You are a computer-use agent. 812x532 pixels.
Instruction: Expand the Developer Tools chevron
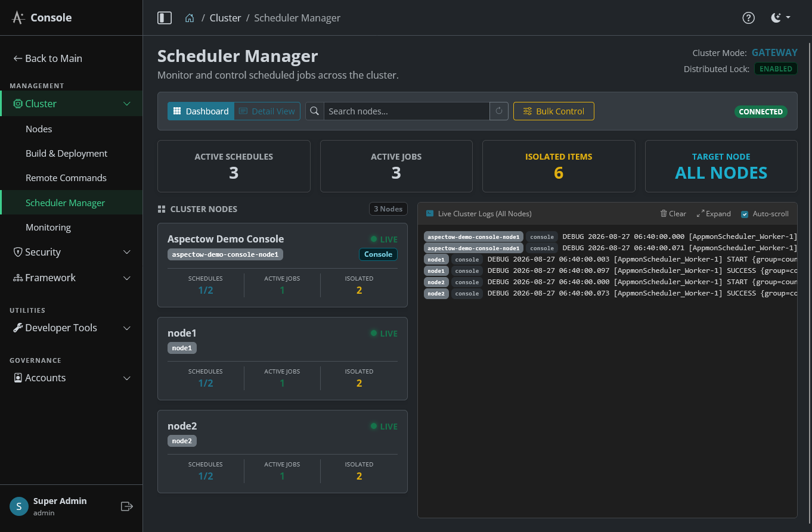126,328
